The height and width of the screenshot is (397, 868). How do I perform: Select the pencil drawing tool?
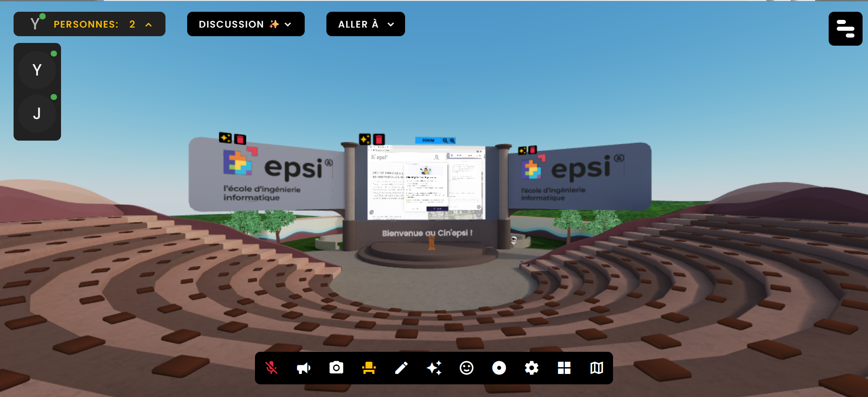pos(401,368)
